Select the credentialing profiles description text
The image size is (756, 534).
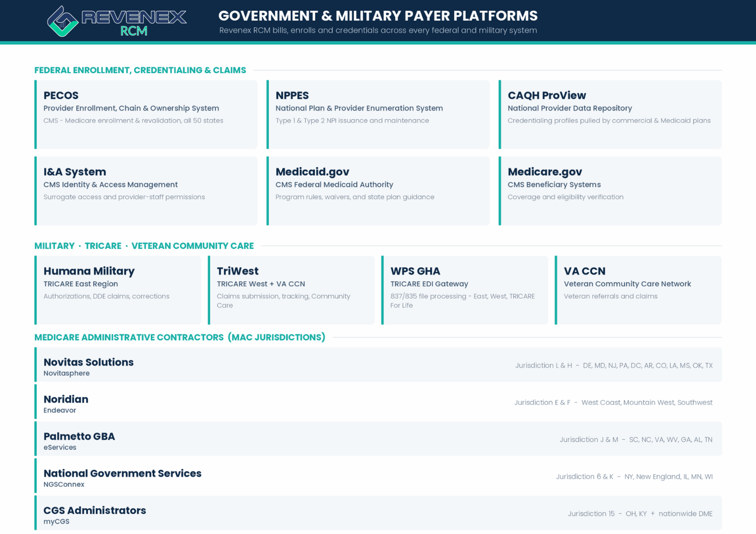coord(609,120)
